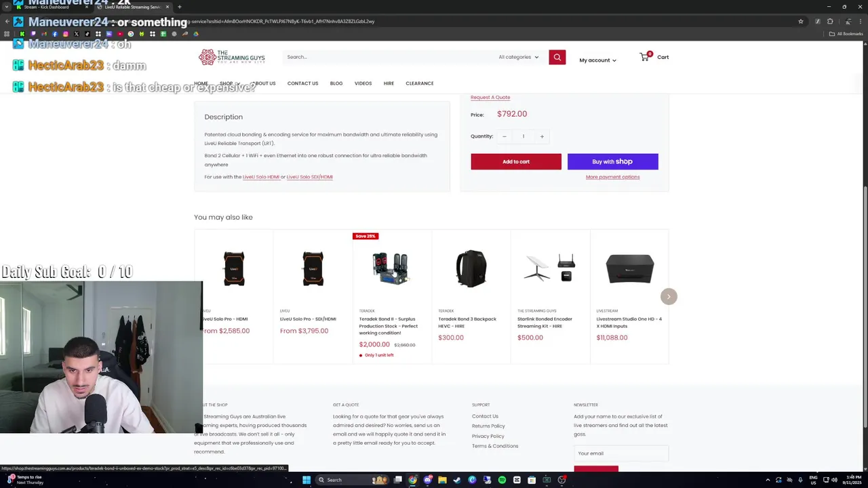Bookmark this page with the star icon

tap(801, 21)
